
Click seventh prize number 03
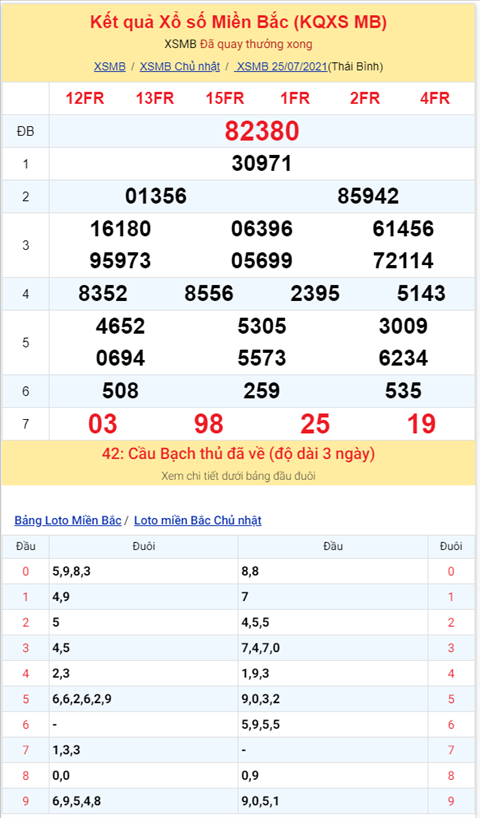103,424
